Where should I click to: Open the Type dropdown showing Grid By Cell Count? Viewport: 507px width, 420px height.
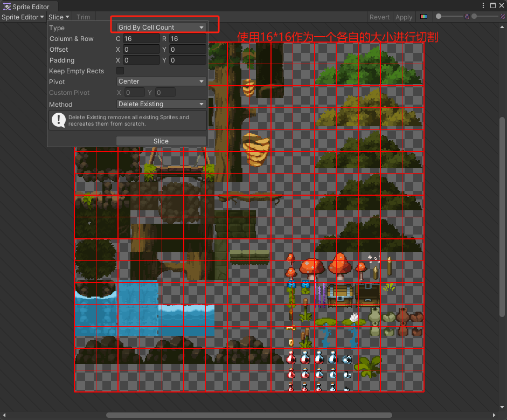click(161, 27)
